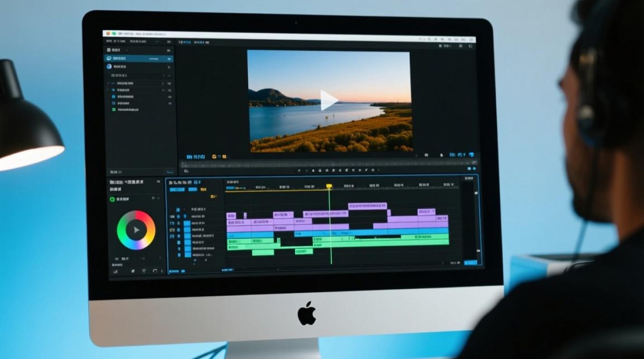Image resolution: width=644 pixels, height=359 pixels.
Task: Click the play button inside the color wheel
Action: tap(136, 230)
